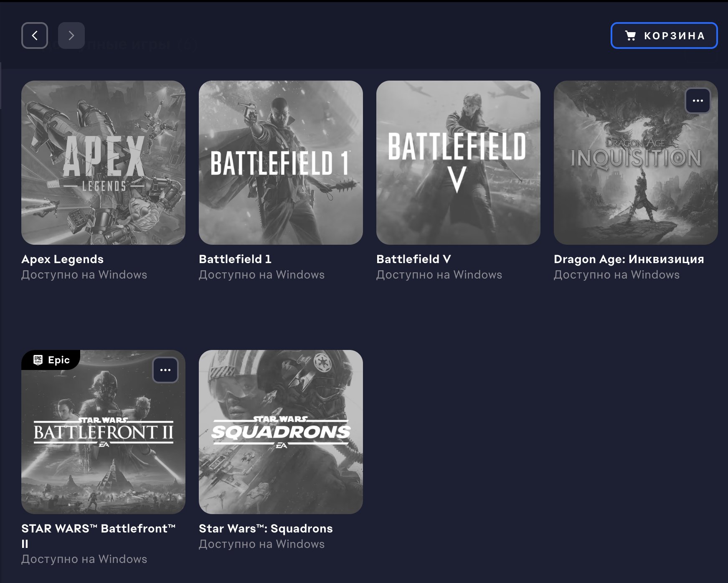Click Доступно на Windows under Dragon Age
The width and height of the screenshot is (728, 583).
tap(616, 275)
